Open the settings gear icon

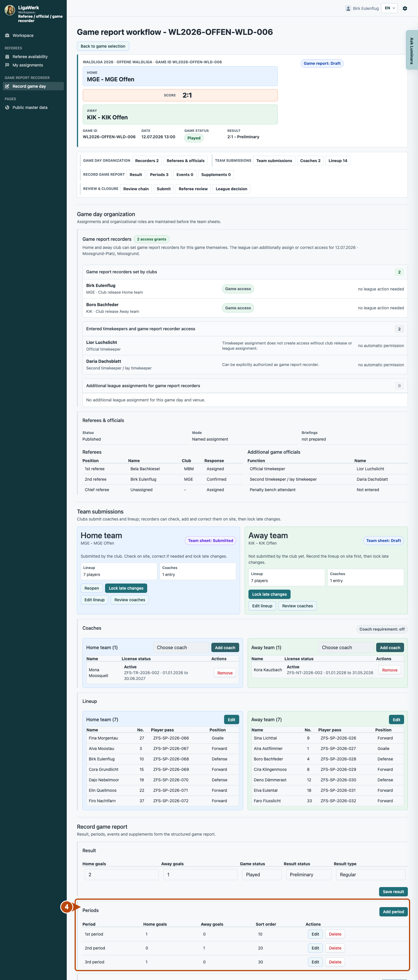(405, 8)
